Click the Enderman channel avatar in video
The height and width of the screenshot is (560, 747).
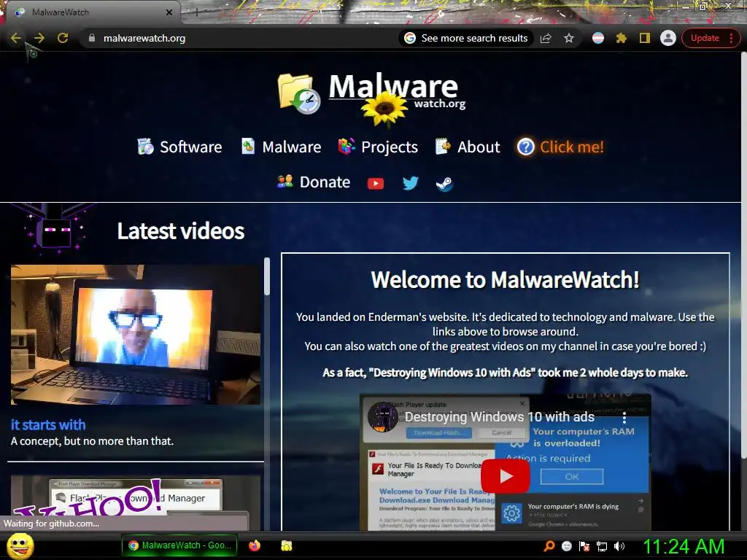(382, 417)
